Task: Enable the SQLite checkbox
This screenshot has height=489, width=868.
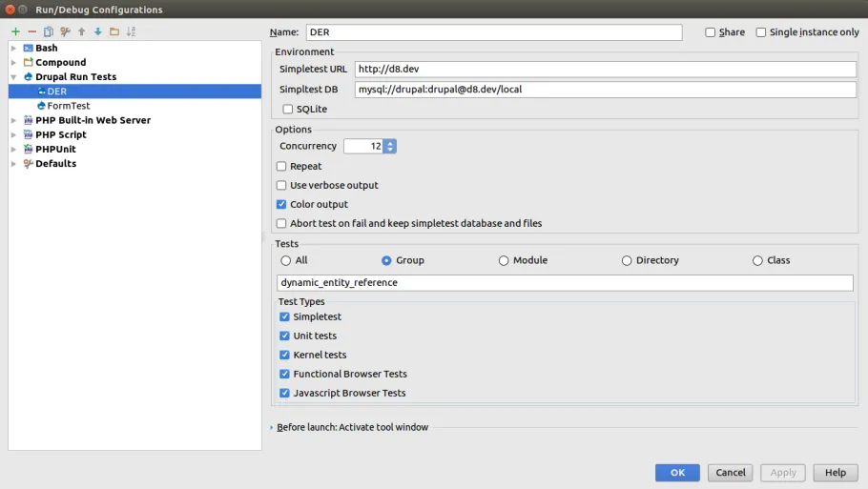Action: 288,109
